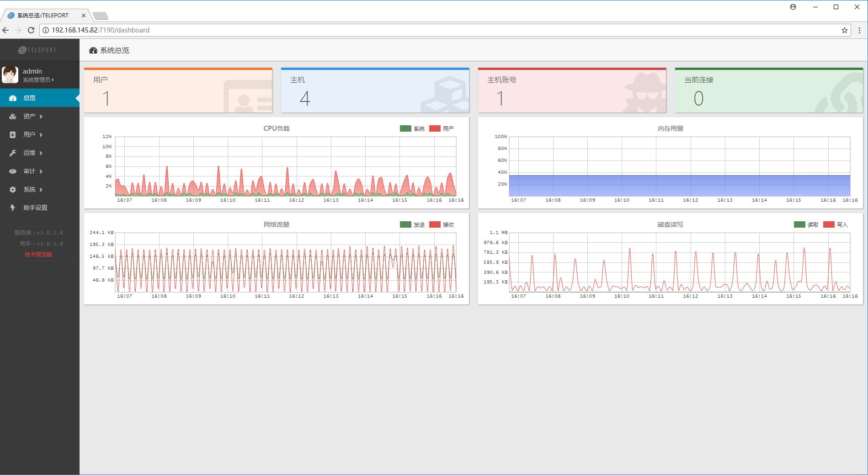Click the site information icon in address bar
The width and height of the screenshot is (868, 475).
(46, 30)
